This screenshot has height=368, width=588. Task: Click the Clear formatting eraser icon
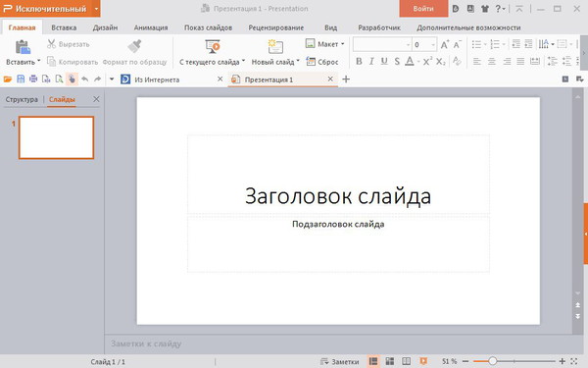tap(457, 61)
